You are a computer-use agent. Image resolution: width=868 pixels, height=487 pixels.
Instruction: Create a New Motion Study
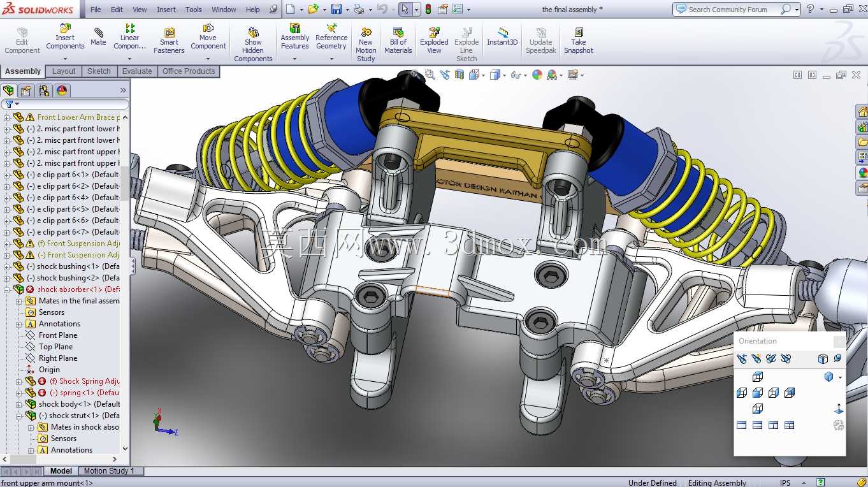[366, 45]
